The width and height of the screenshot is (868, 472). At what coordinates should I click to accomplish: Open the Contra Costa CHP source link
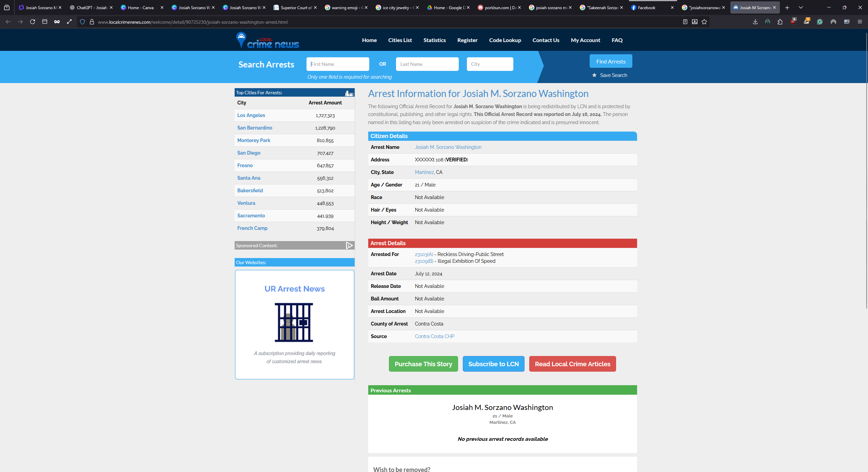click(434, 336)
